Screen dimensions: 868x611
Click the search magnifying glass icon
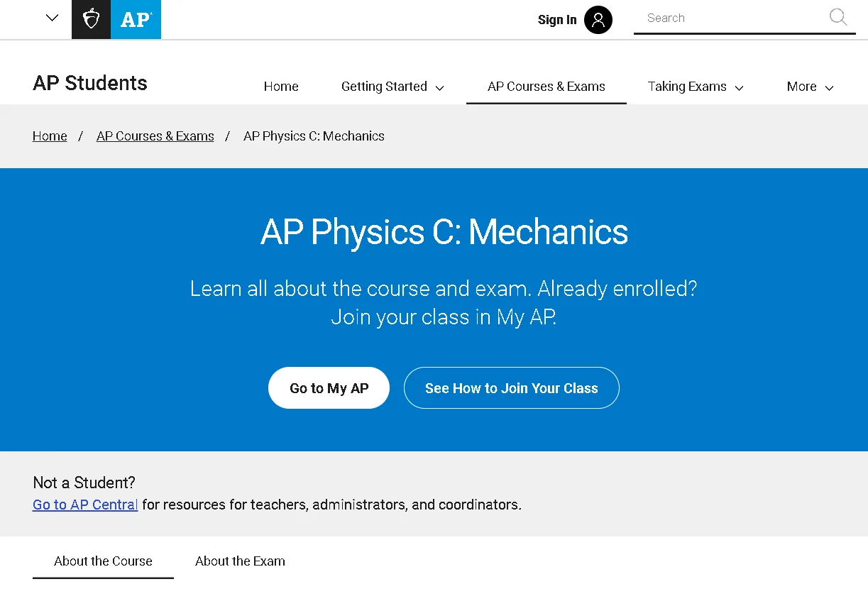(x=837, y=18)
